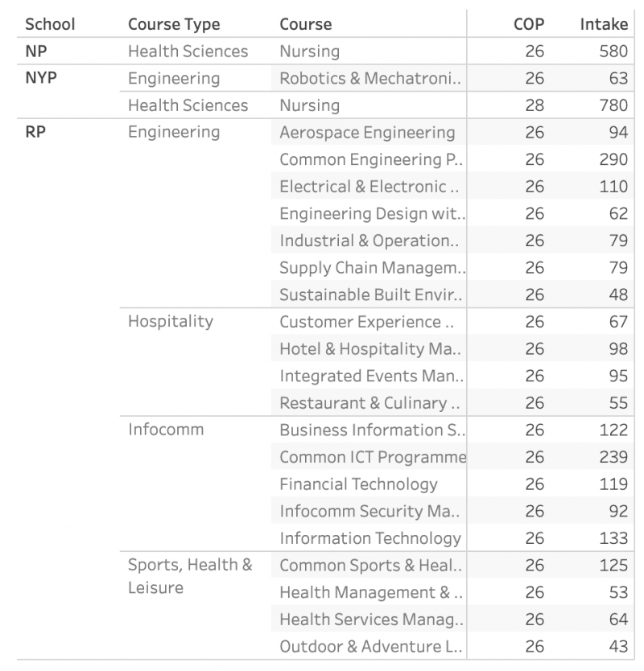This screenshot has height=671, width=644.
Task: Click the Sports, Health & Leisure cell
Action: (190, 576)
